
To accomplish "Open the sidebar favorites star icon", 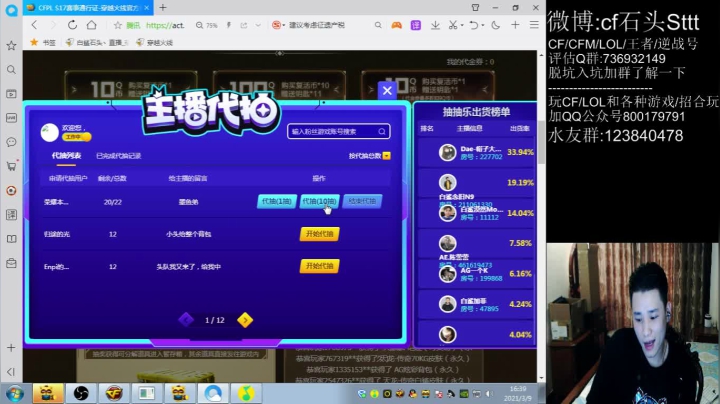I will [11, 45].
